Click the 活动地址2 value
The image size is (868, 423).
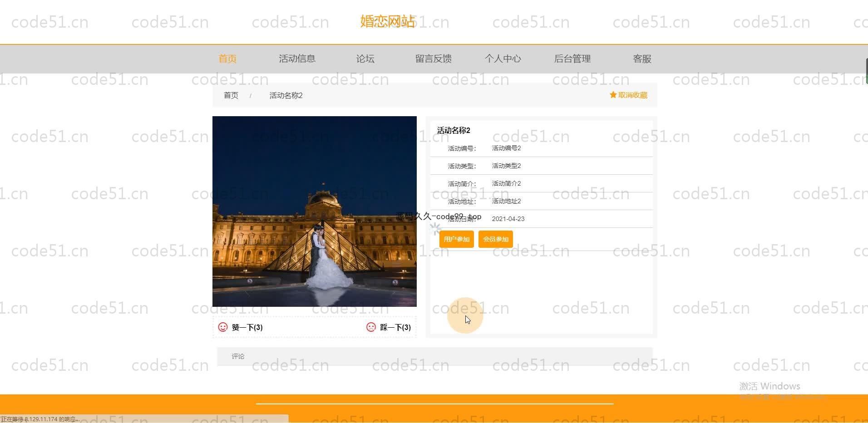pos(506,201)
